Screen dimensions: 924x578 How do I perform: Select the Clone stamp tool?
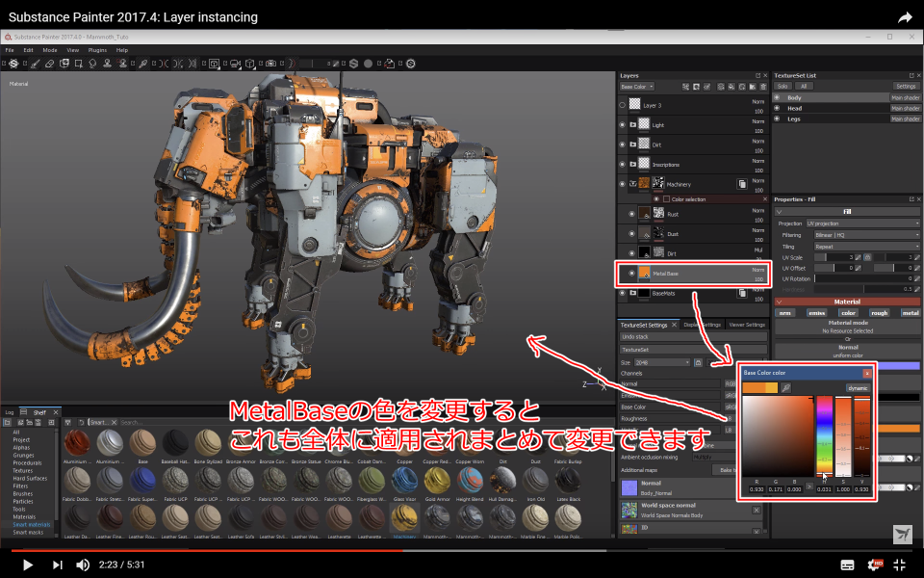(107, 64)
